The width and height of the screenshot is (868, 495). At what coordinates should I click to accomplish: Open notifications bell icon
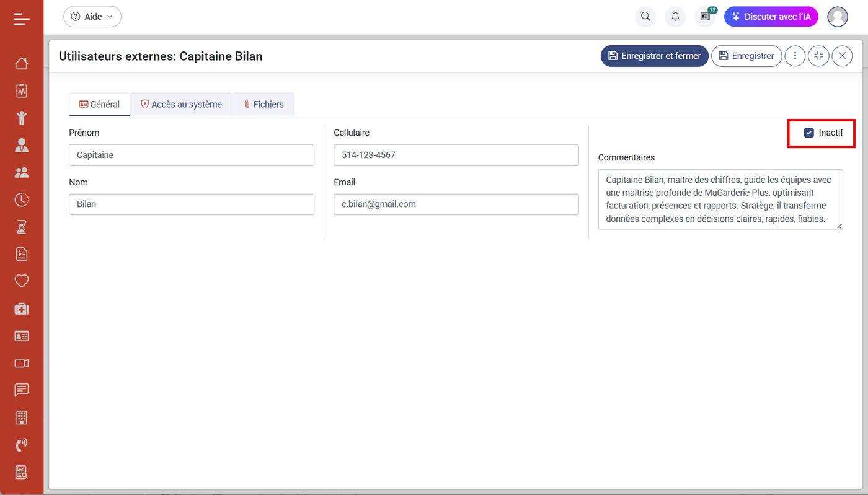coord(675,17)
